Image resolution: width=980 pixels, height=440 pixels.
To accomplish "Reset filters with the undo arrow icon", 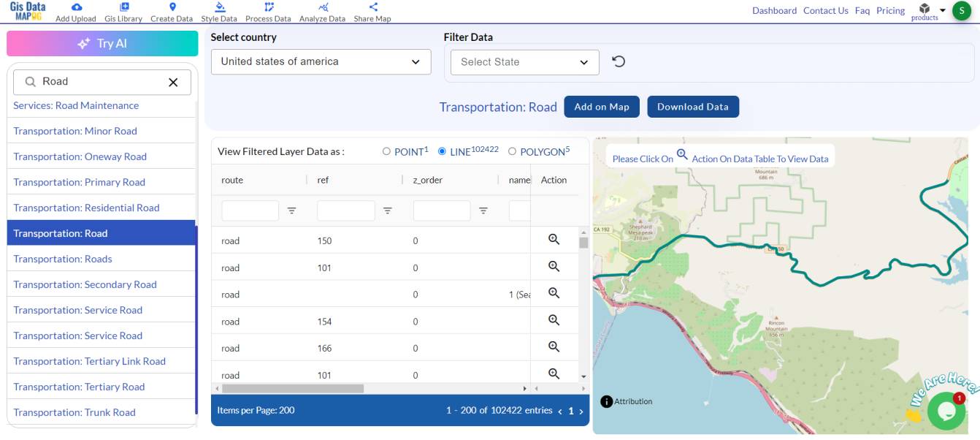I will [619, 61].
